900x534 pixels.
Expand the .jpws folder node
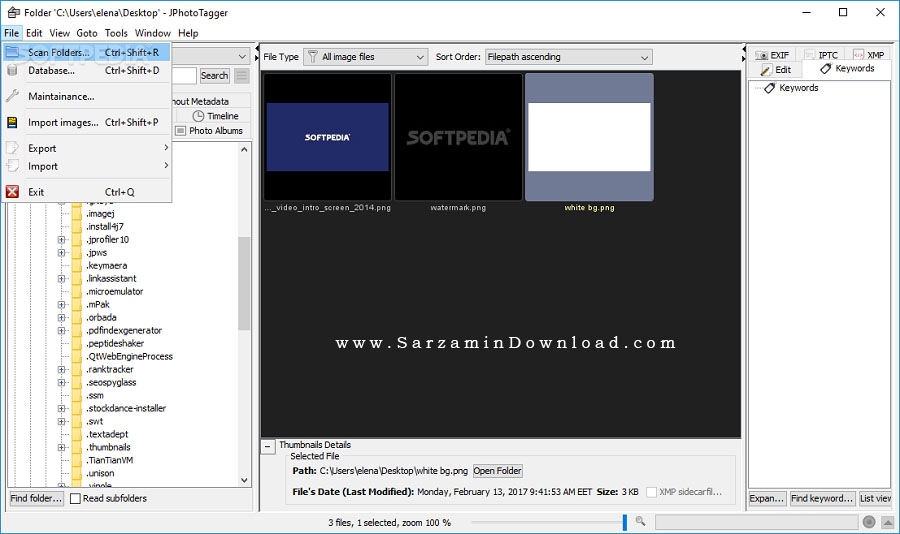pyautogui.click(x=61, y=253)
